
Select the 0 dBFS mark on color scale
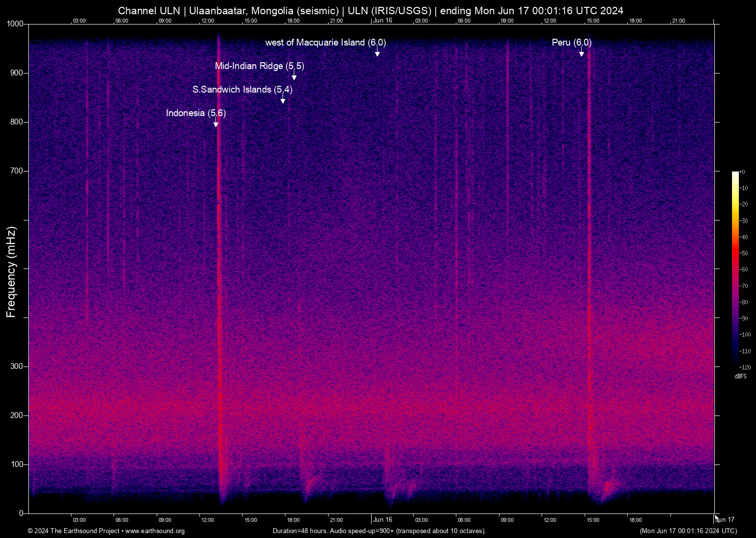click(743, 171)
